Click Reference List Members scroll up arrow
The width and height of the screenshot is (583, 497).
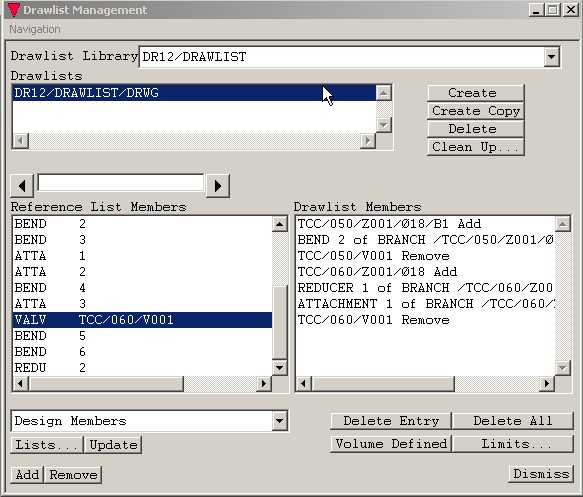pyautogui.click(x=280, y=224)
